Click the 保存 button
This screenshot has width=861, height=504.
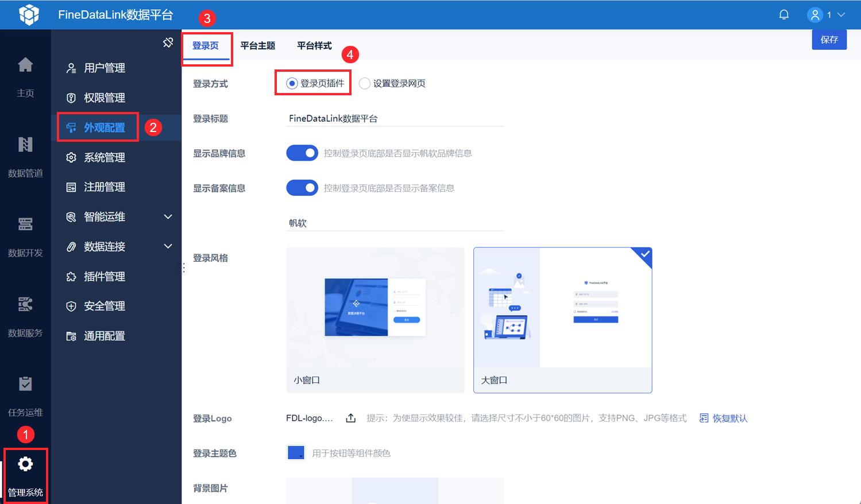pos(829,40)
